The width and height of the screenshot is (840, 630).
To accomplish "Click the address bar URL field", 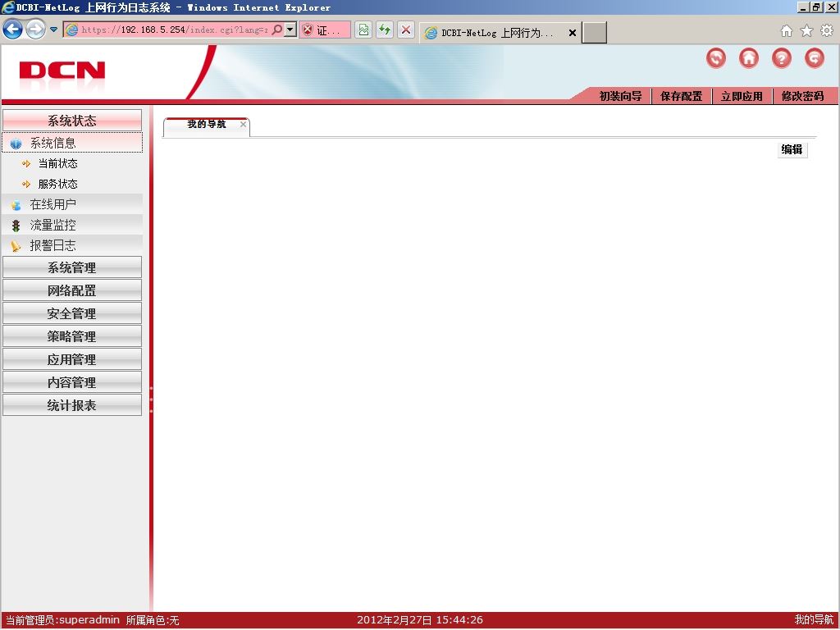I will (173, 30).
